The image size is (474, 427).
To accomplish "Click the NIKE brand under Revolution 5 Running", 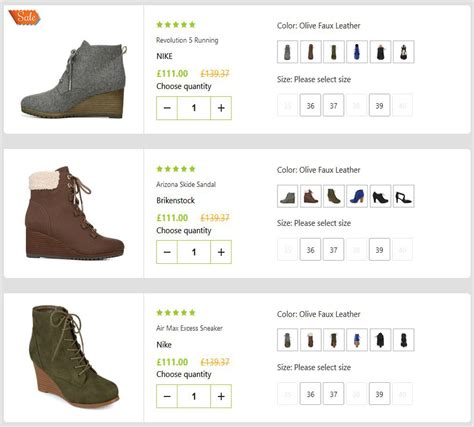I will pyautogui.click(x=164, y=56).
